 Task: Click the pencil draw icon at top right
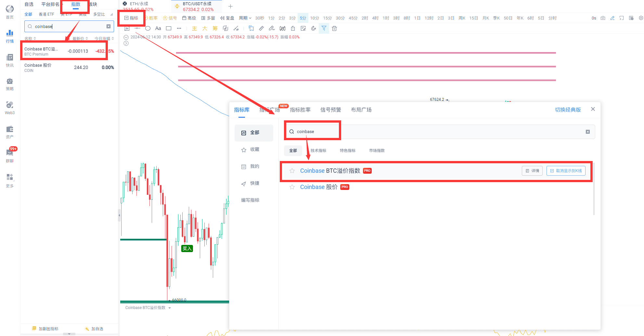(612, 18)
